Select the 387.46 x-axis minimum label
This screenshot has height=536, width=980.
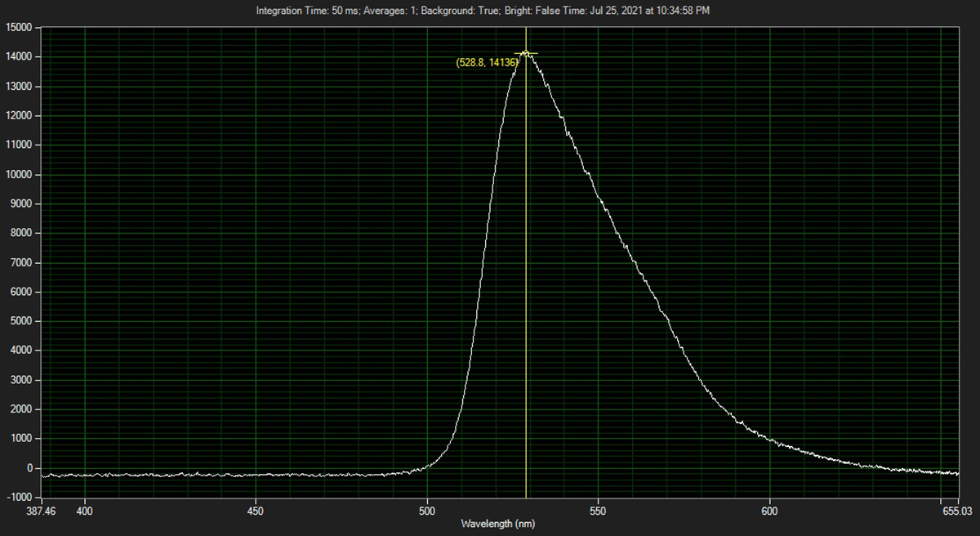click(41, 511)
